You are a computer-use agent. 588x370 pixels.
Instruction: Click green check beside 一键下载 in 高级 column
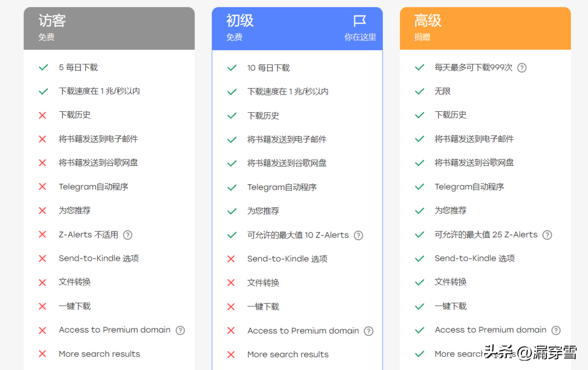tap(419, 306)
